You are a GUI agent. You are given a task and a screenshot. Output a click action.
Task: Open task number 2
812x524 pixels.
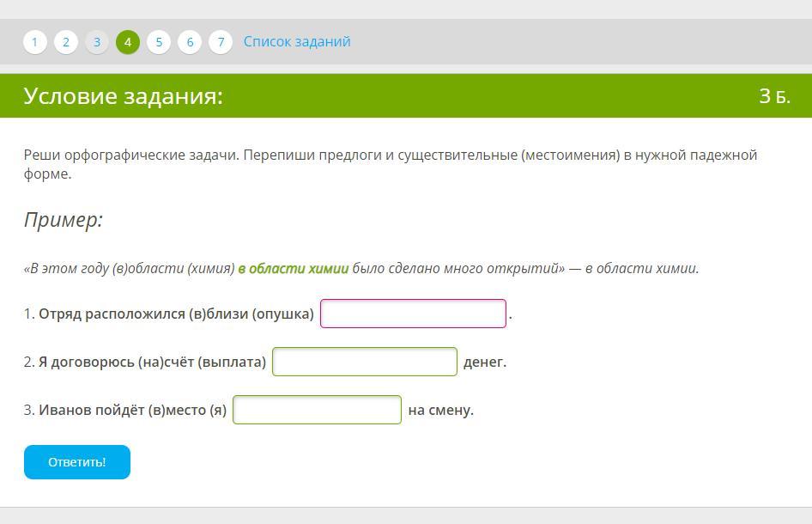(x=66, y=42)
